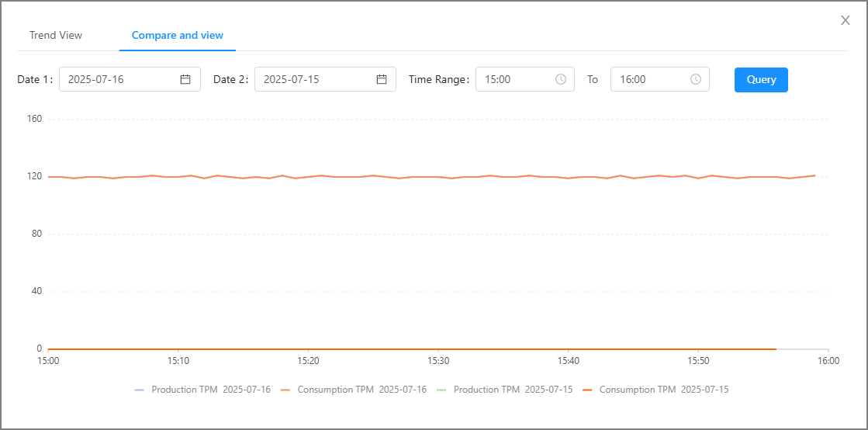Open the start time field showing 15:00
Screen dimensions: 868x430
[x=525, y=79]
